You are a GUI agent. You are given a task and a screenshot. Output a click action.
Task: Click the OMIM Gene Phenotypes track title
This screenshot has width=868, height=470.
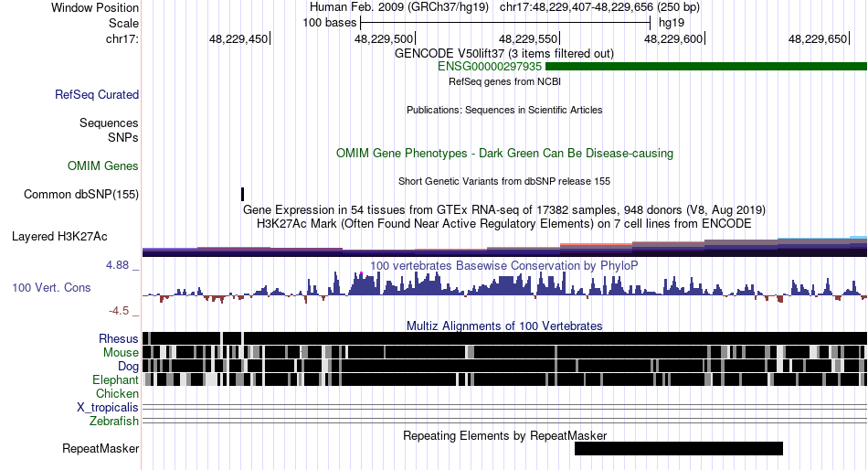[505, 154]
